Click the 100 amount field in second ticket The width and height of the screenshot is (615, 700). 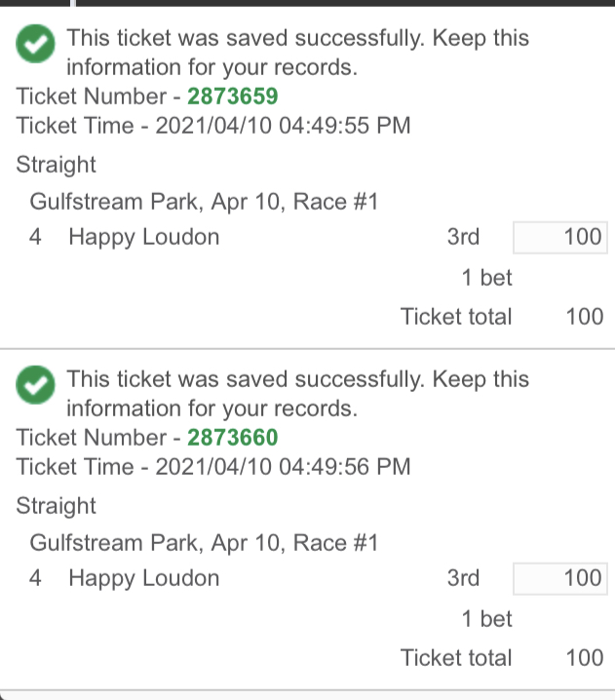tap(560, 578)
